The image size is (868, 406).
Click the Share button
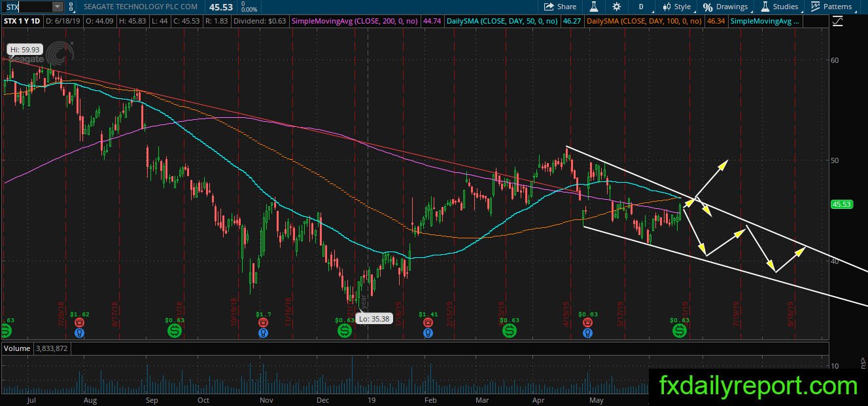pyautogui.click(x=561, y=7)
